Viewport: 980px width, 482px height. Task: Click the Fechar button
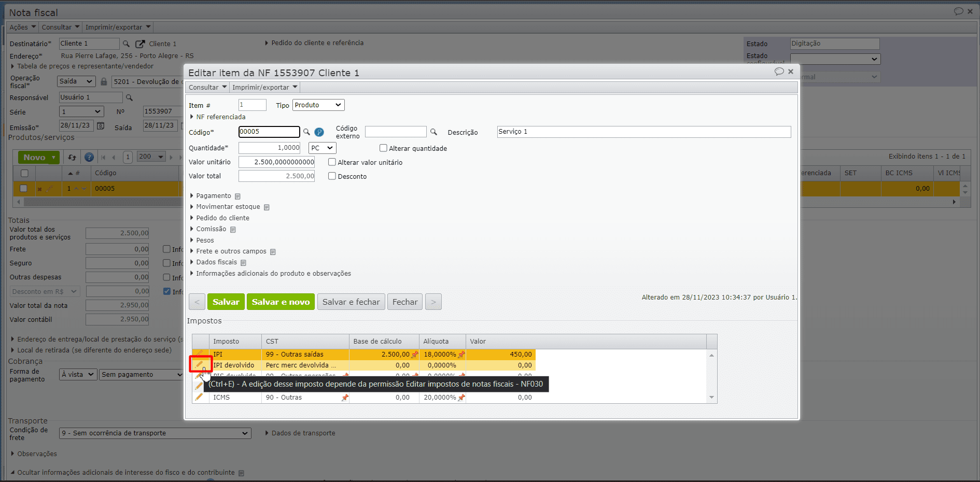[405, 302]
